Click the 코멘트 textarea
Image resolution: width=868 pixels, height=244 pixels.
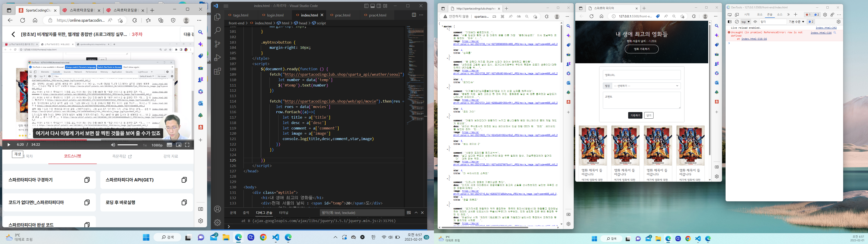[642, 101]
